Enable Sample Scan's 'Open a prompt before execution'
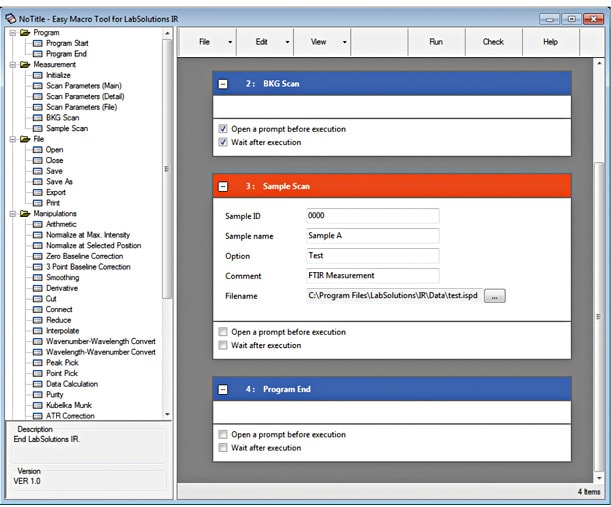 coord(222,332)
